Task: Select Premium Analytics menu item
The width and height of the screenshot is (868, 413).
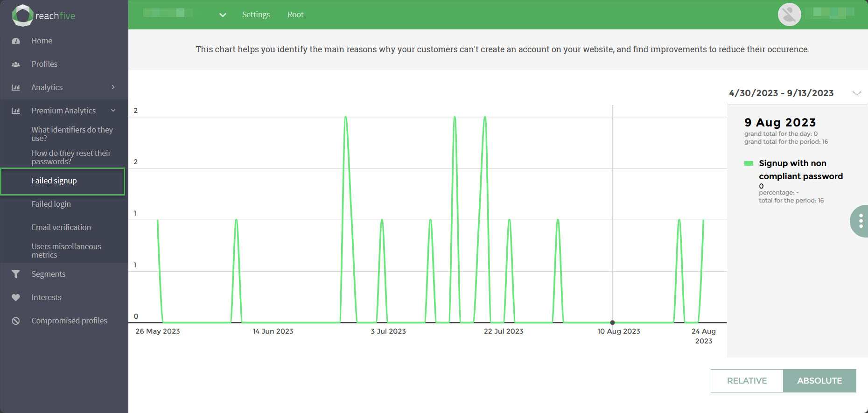Action: tap(63, 111)
